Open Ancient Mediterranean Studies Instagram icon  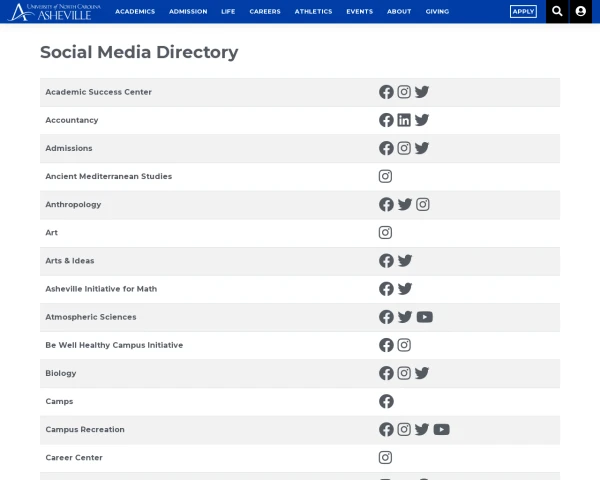[386, 176]
